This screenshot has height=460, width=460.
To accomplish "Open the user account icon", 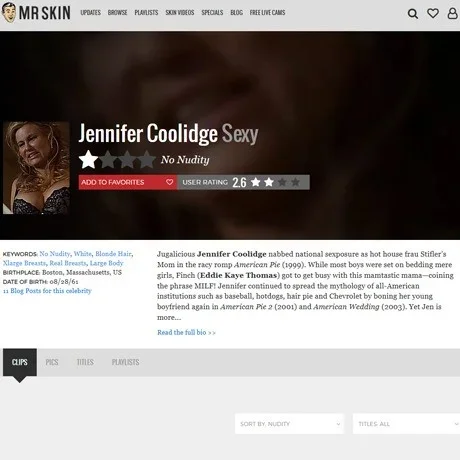I will (452, 13).
